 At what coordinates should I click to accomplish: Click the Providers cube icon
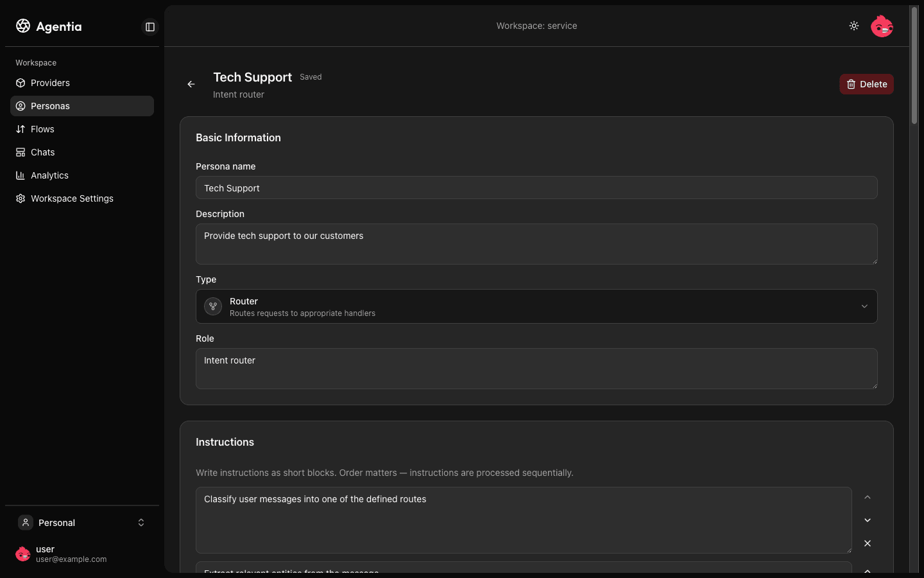tap(21, 83)
